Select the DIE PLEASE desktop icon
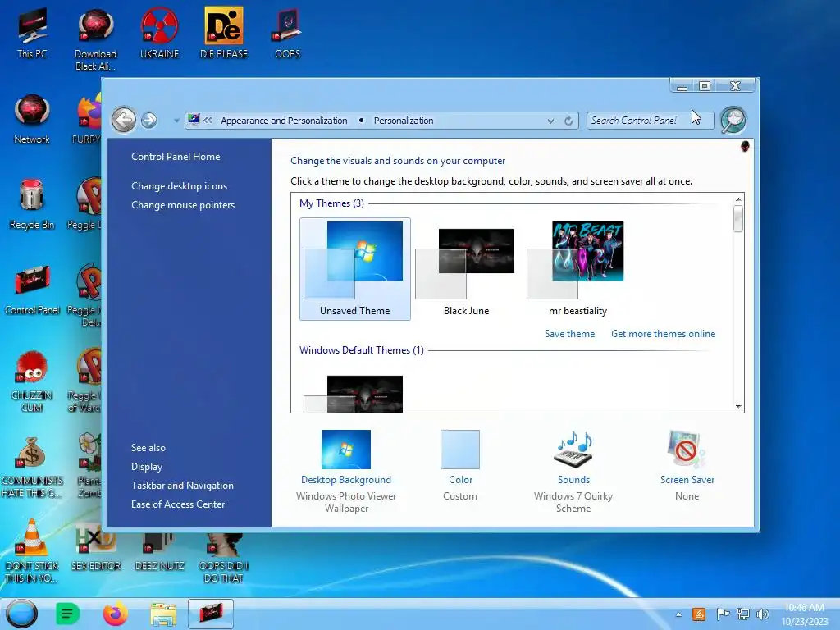 pyautogui.click(x=223, y=34)
